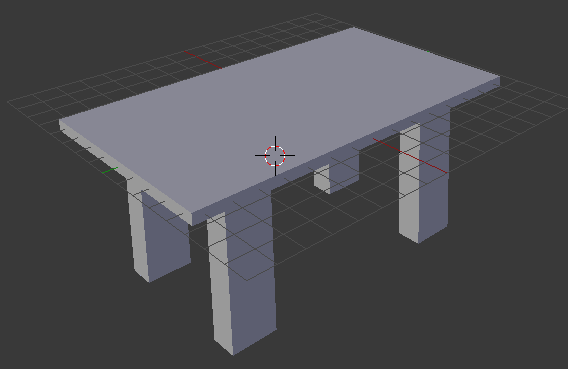Click the tabletop's light left edge face

[125, 172]
